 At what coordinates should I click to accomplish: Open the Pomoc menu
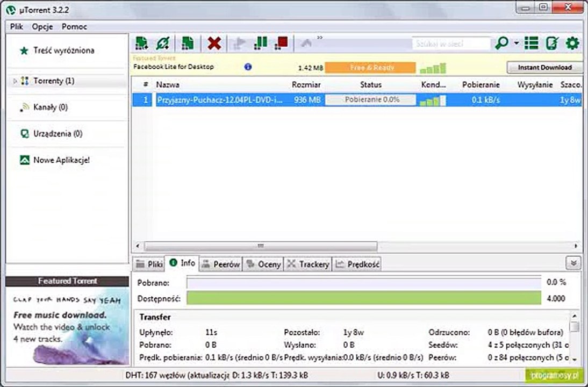(74, 27)
